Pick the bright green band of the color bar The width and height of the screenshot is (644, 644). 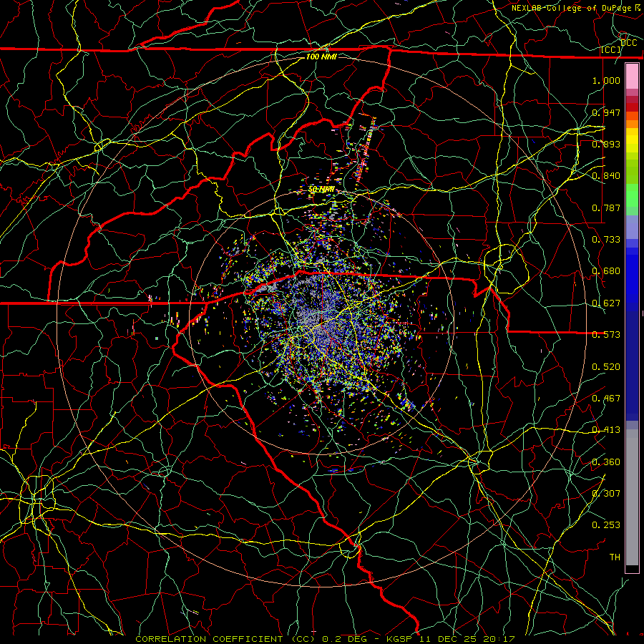point(632,195)
